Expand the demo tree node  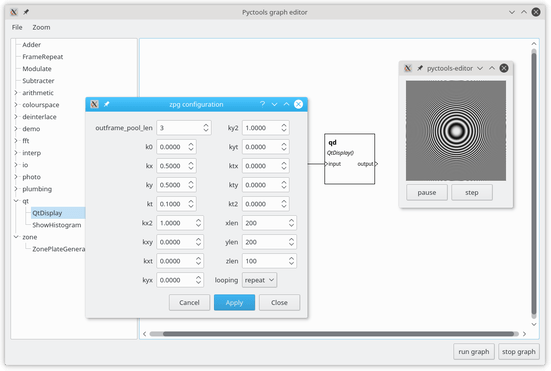pos(16,129)
